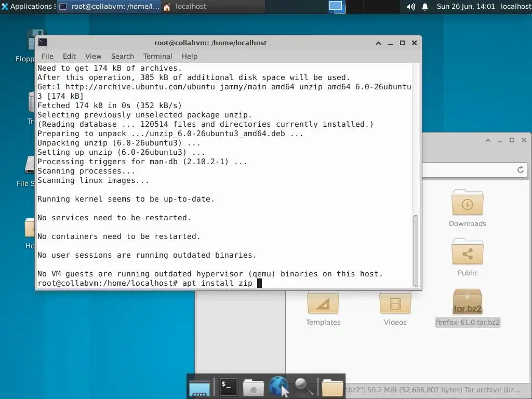Minimize the file manager window

pos(500,140)
